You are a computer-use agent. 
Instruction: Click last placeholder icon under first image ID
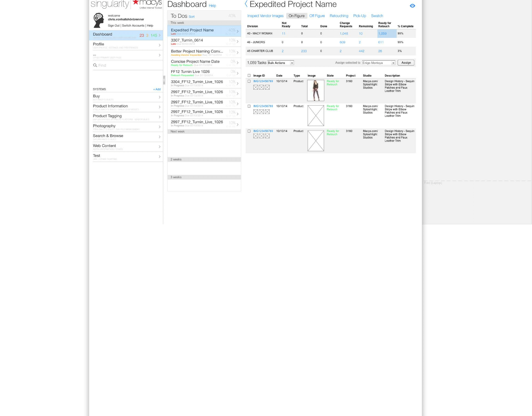point(267,87)
